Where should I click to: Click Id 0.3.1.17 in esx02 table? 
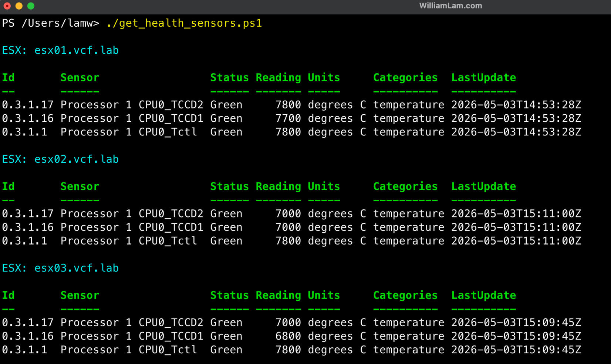point(28,214)
